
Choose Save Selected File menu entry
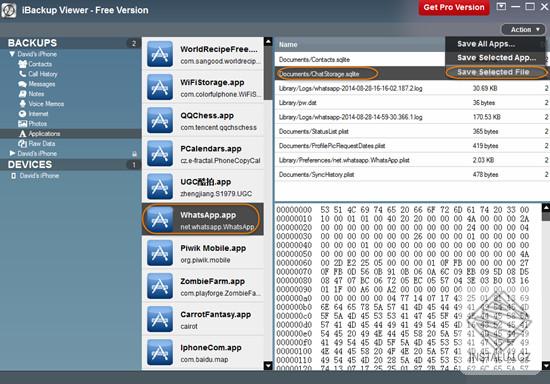coord(493,72)
